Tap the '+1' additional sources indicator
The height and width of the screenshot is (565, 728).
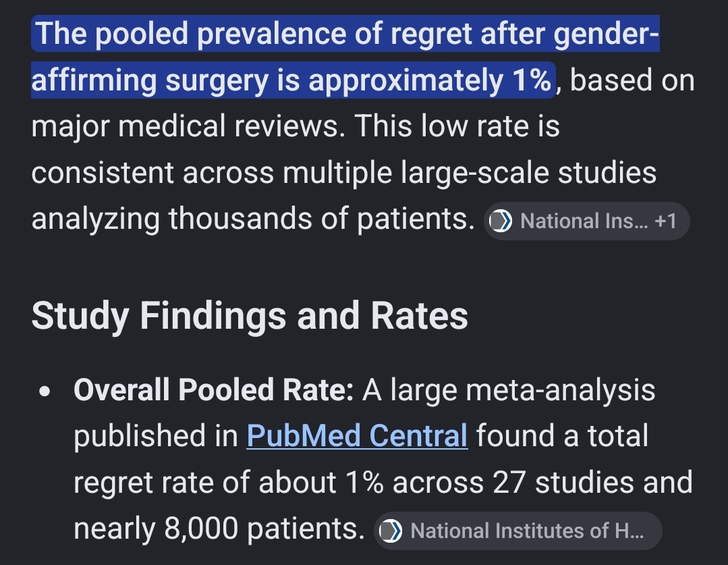(x=665, y=221)
